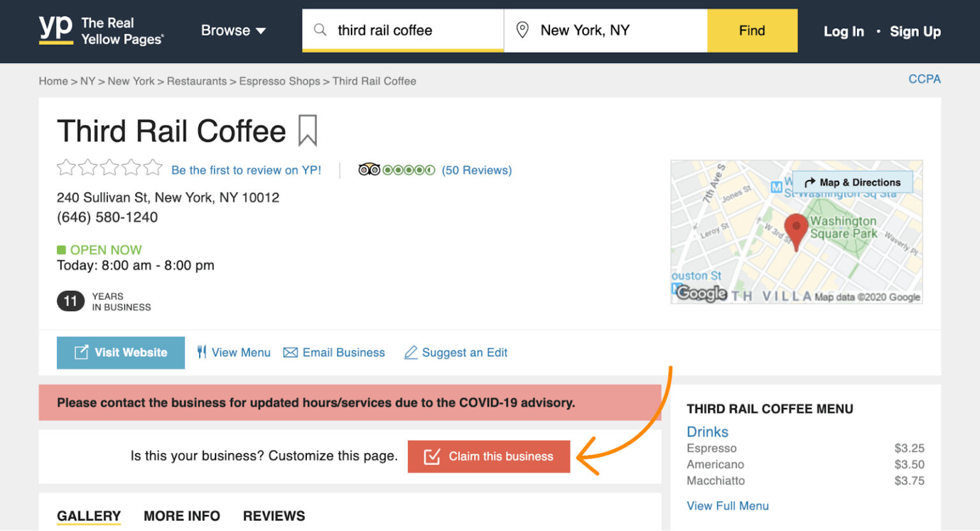
Task: Switch to the More Info tab
Action: [x=181, y=516]
